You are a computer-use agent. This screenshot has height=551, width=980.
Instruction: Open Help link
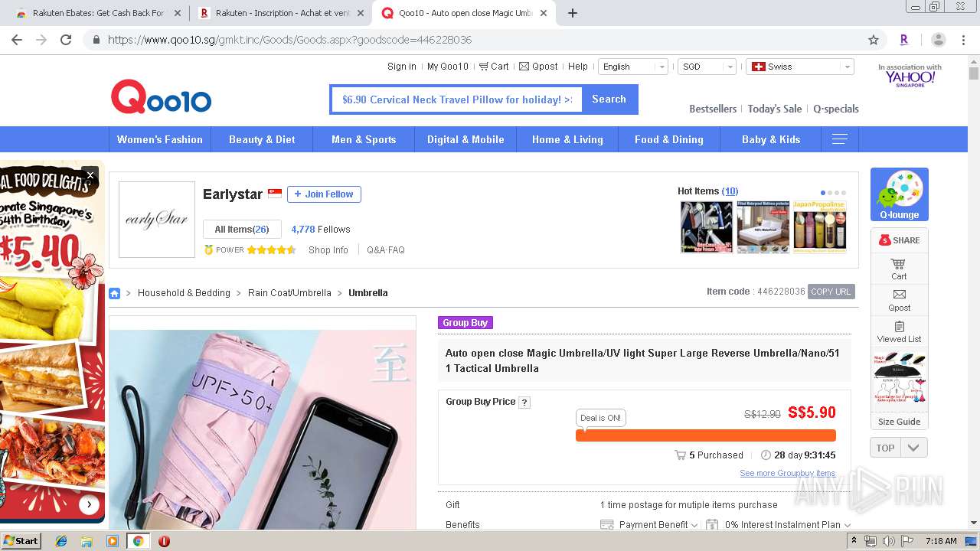click(x=578, y=67)
